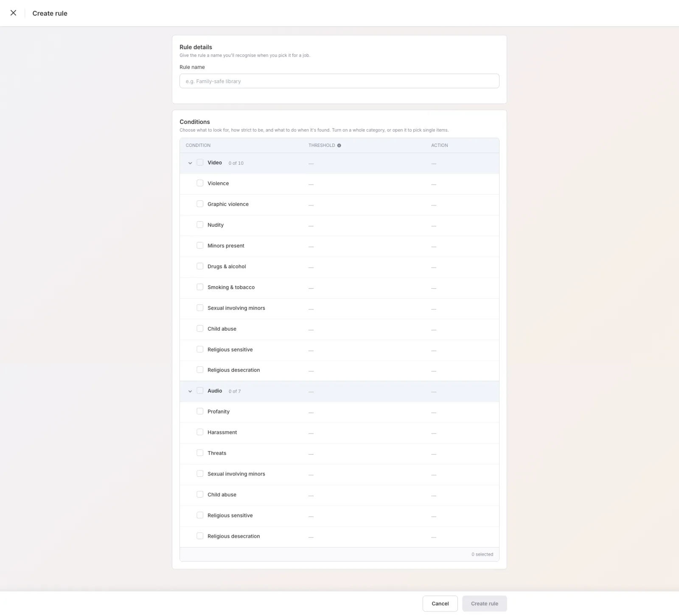Check the Threats checkbox
Viewport: 679px width, 616px height.
(200, 453)
